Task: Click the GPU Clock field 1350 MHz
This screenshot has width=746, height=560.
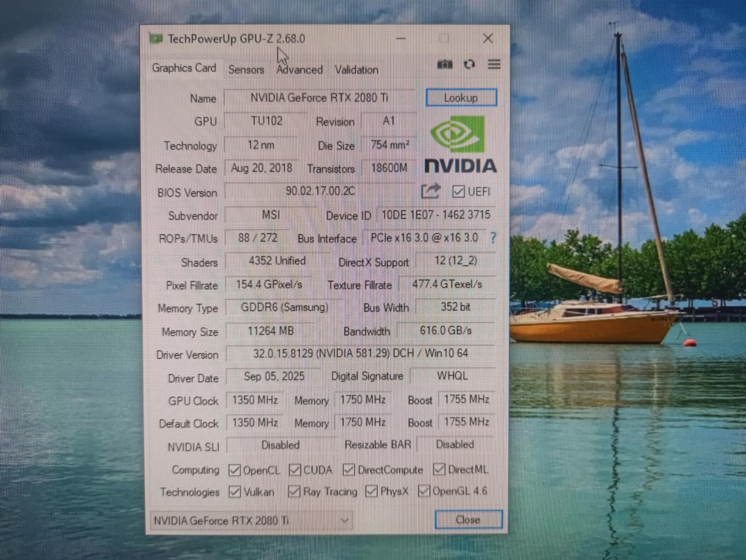Action: click(255, 400)
